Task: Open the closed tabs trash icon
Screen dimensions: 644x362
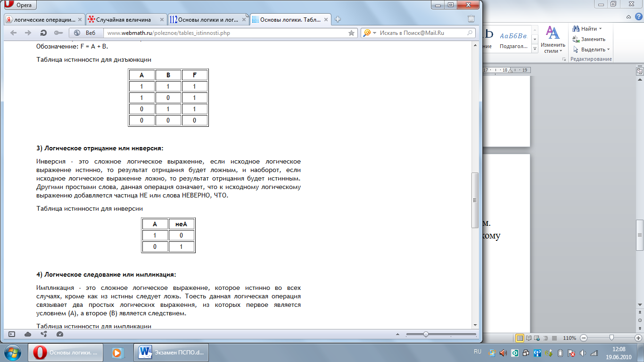Action: (471, 19)
